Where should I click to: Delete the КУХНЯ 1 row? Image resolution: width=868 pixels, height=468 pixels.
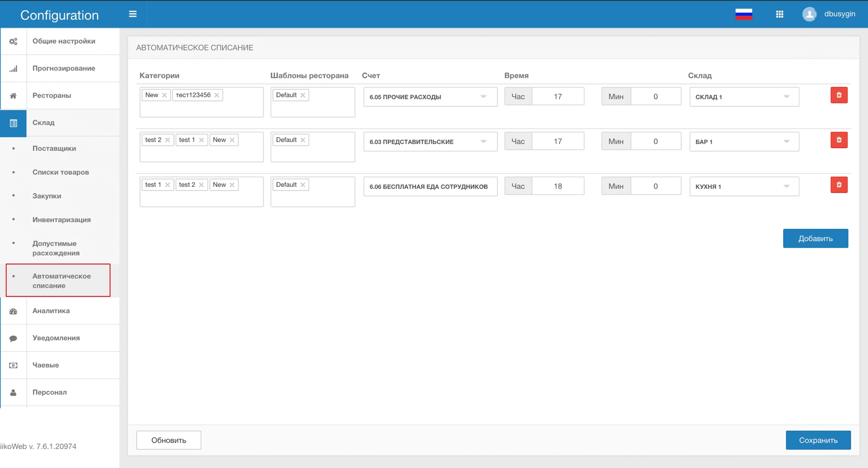click(x=838, y=185)
